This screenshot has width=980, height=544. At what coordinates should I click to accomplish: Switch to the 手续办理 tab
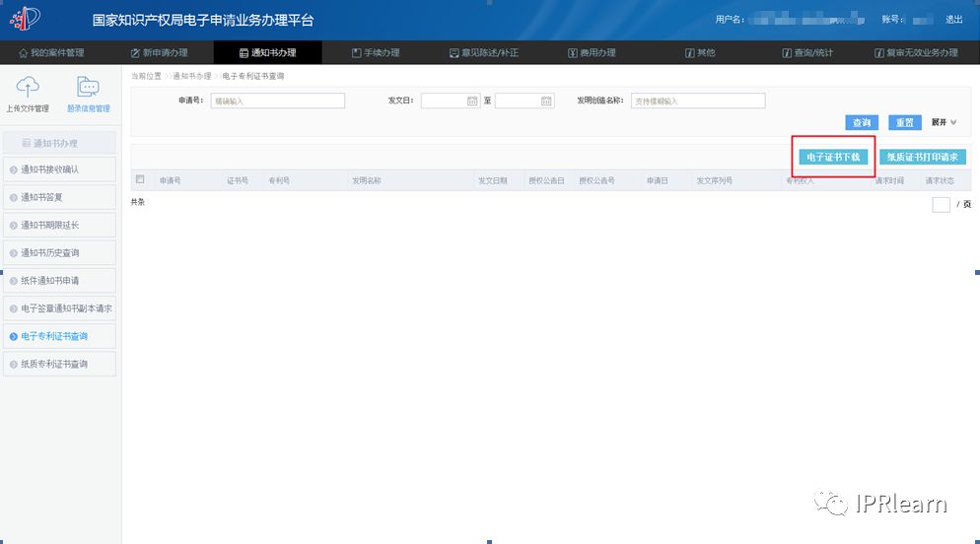click(x=376, y=53)
